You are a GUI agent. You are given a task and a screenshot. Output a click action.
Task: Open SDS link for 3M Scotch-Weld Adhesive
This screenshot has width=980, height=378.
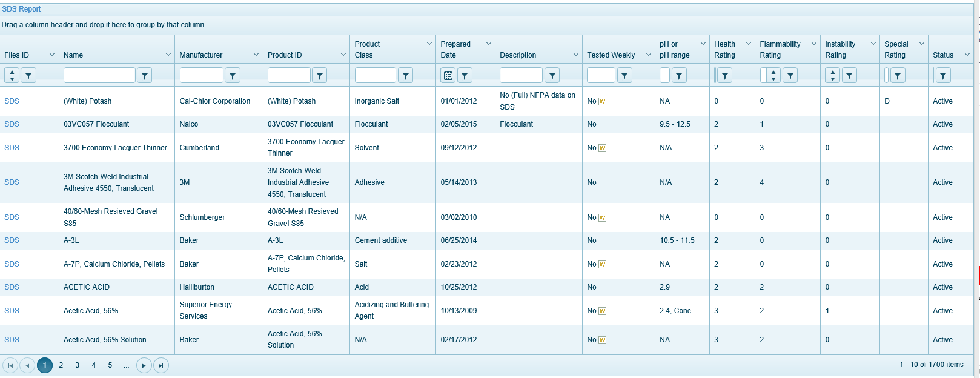pyautogui.click(x=12, y=182)
